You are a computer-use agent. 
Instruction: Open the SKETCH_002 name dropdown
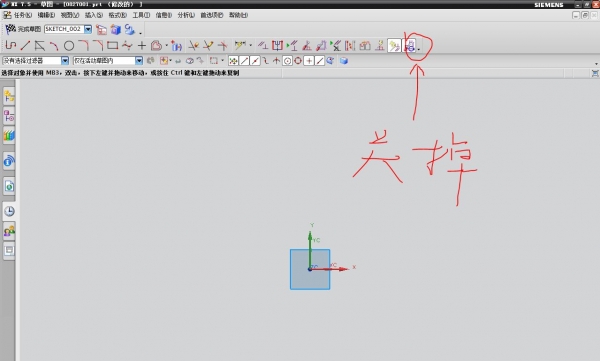(x=88, y=29)
